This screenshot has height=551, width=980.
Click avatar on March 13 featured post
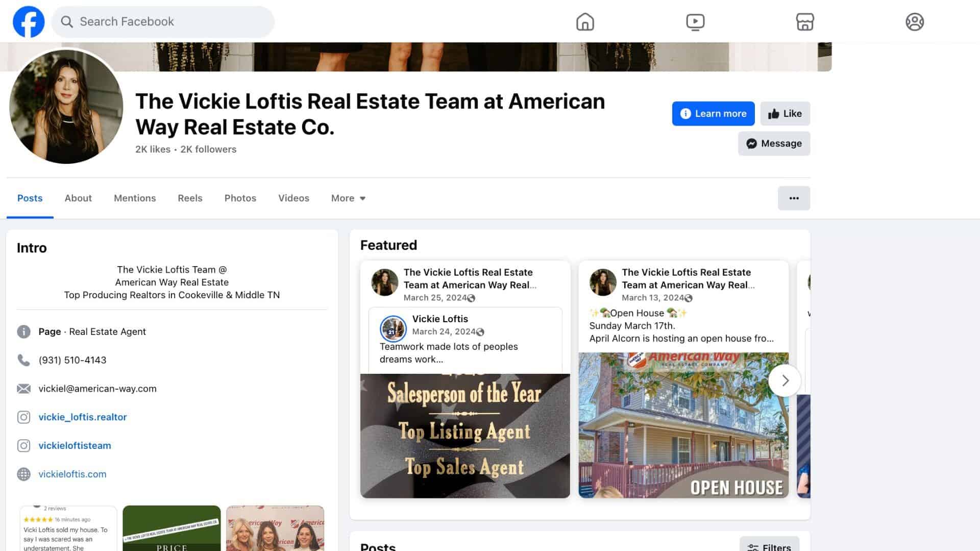click(603, 282)
